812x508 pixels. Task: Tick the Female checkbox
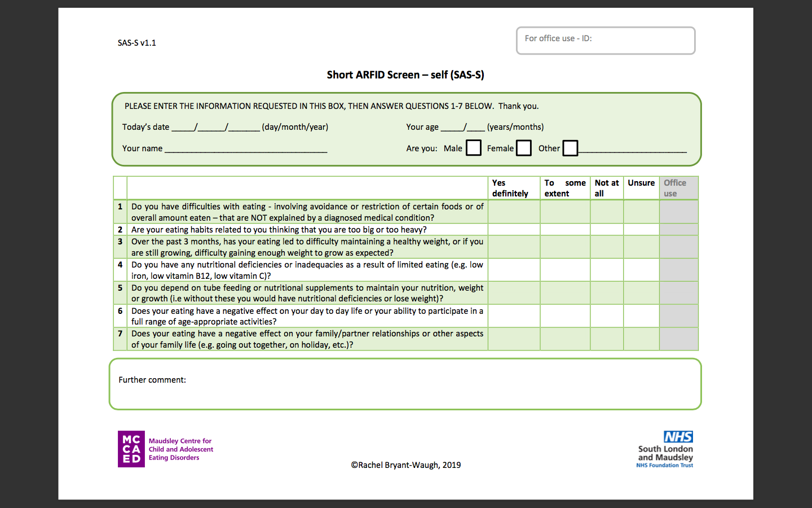524,148
